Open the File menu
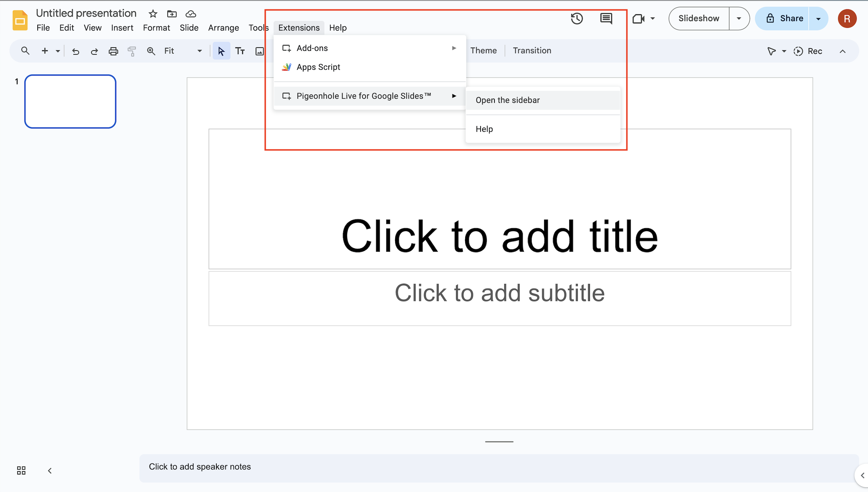868x492 pixels. pyautogui.click(x=43, y=28)
